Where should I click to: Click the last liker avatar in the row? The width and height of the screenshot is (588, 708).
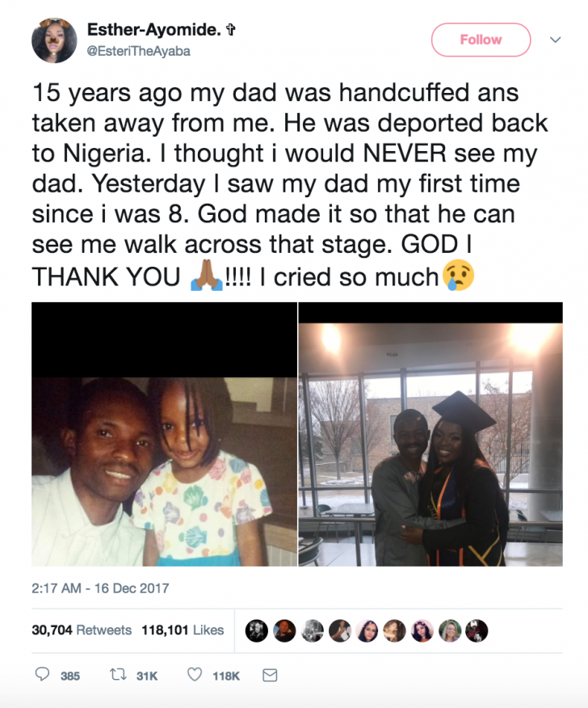[x=477, y=630]
